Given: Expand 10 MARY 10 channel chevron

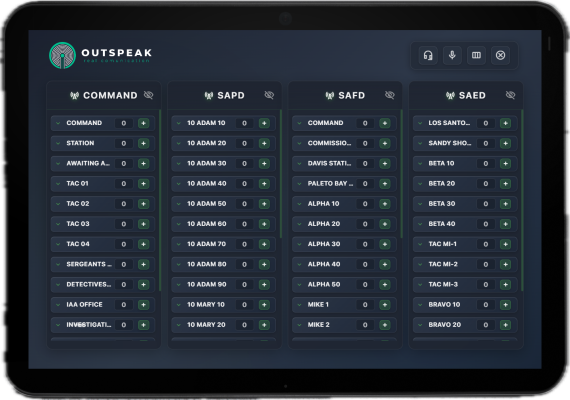Looking at the screenshot, I should pos(178,305).
